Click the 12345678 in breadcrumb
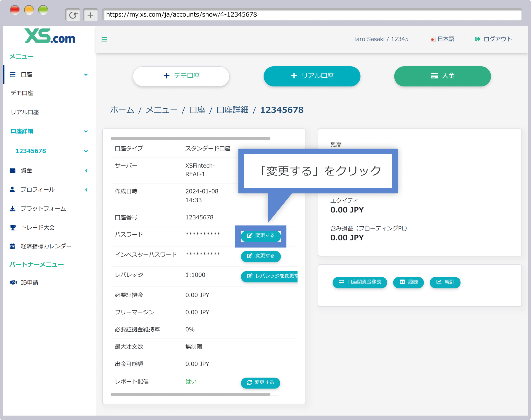 (282, 110)
